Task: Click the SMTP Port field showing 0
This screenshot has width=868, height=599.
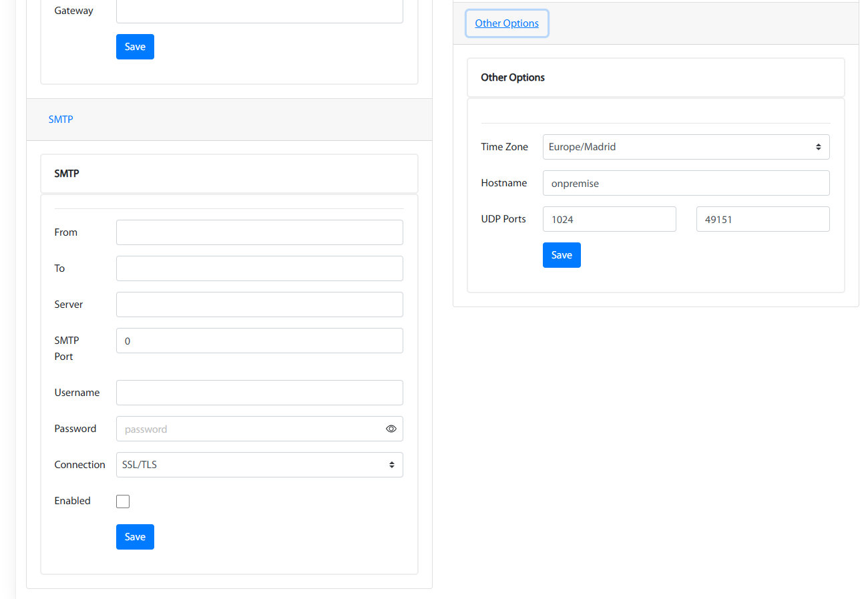Action: [x=259, y=341]
